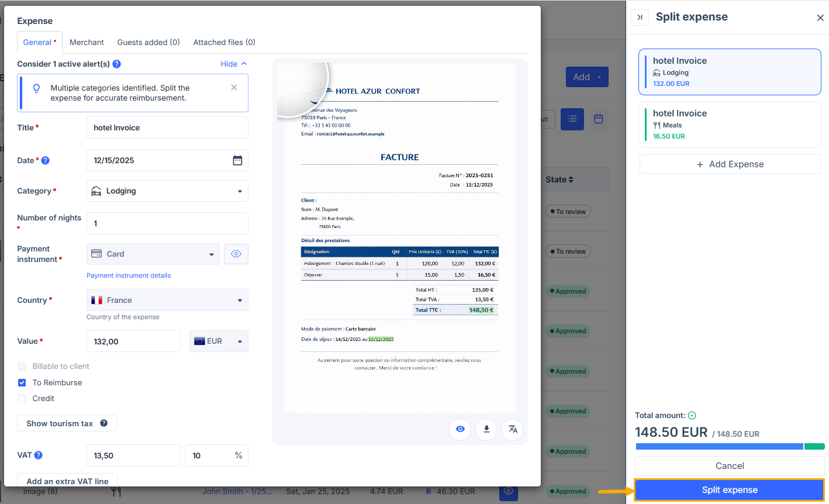The height and width of the screenshot is (504, 829).
Task: Click the VAT help icon
Action: (38, 455)
